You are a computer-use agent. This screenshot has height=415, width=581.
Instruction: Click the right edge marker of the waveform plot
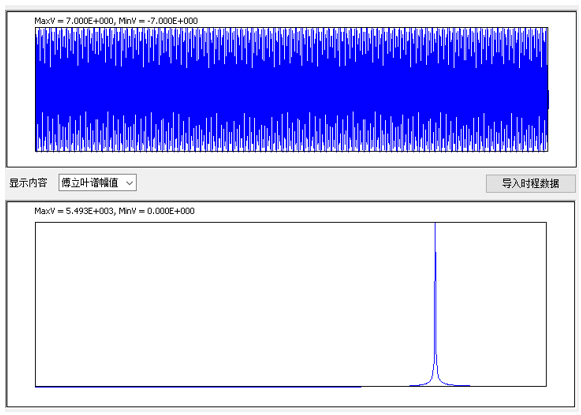point(548,99)
